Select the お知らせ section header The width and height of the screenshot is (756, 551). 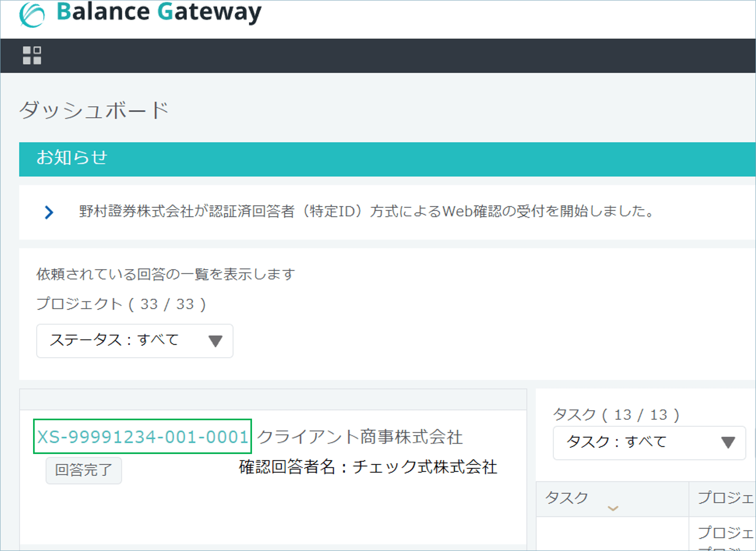point(72,158)
